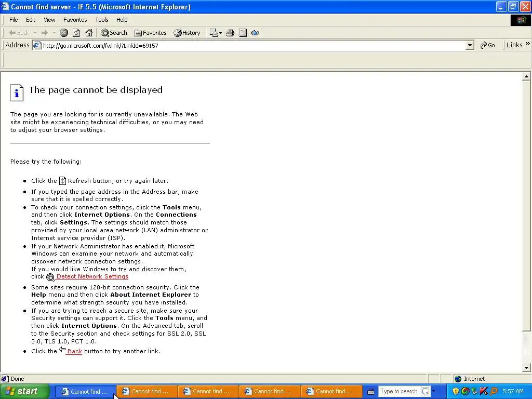Image resolution: width=532 pixels, height=399 pixels.
Task: Open the File menu
Action: 14,20
